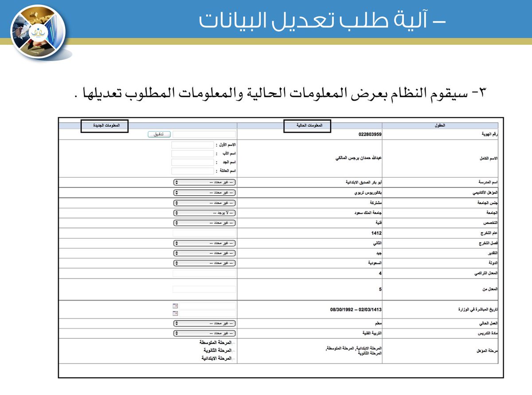Focus the second ministry start-date input field

click(x=207, y=313)
